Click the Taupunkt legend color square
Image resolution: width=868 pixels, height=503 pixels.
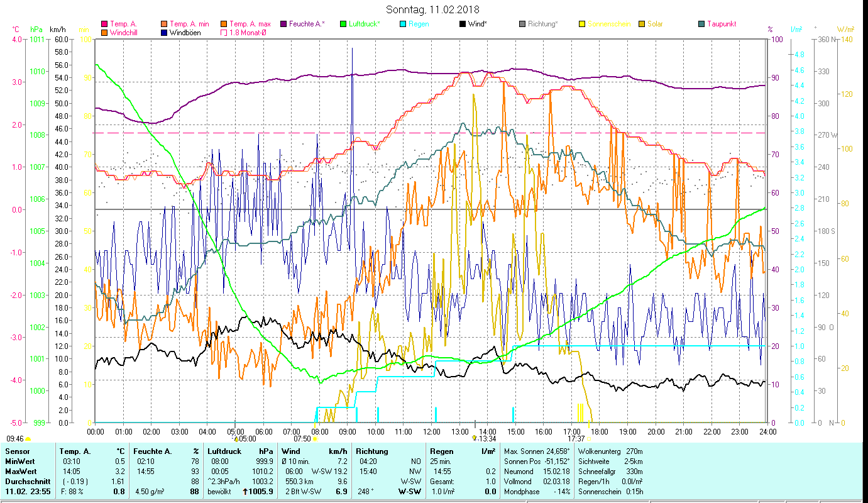(702, 25)
